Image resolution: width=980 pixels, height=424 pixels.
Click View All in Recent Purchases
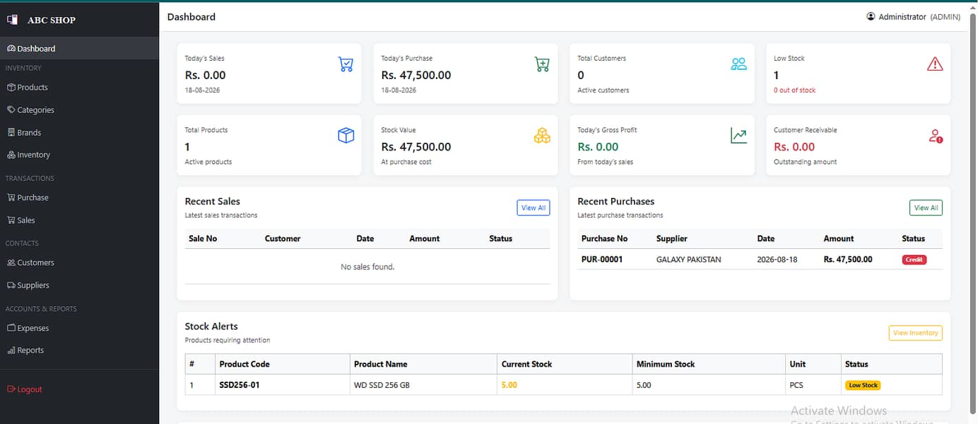tap(926, 208)
